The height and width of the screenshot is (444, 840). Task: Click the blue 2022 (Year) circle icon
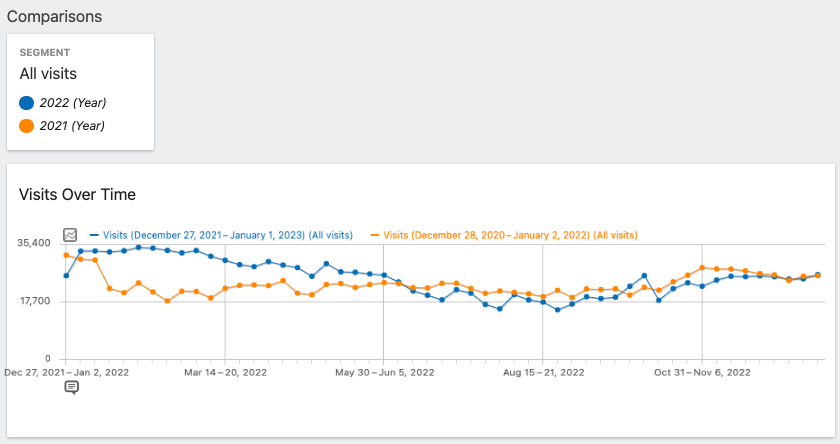point(27,103)
